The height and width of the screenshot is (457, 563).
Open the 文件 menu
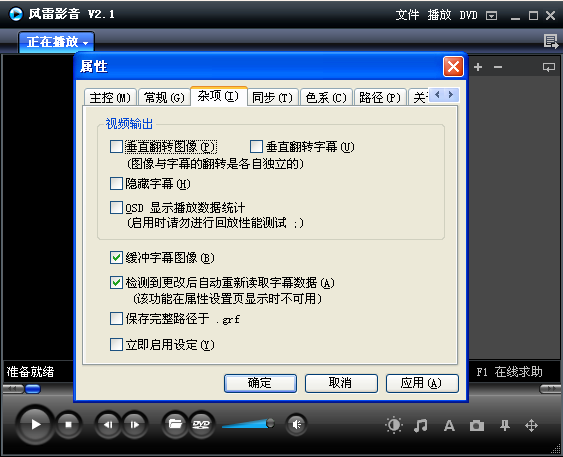[x=407, y=15]
